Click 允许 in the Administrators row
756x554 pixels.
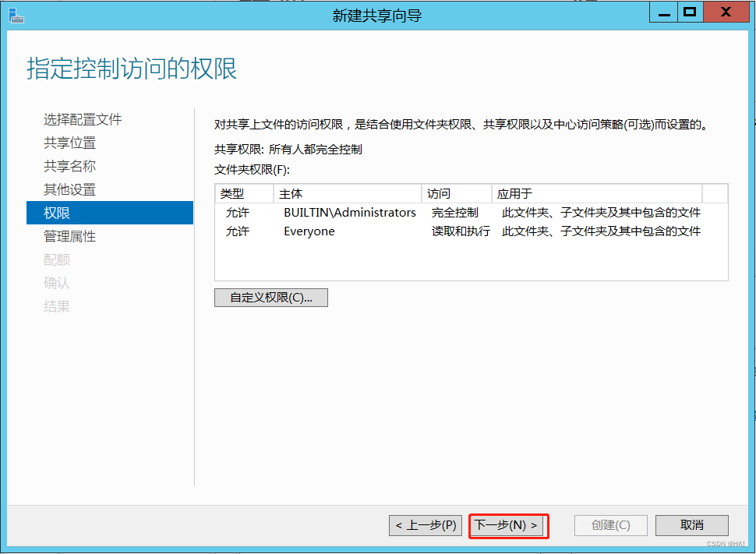click(x=238, y=213)
